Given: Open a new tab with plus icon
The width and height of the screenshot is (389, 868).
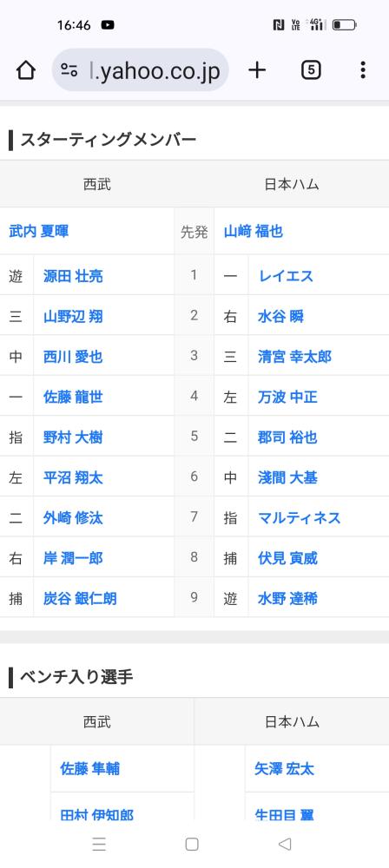Looking at the screenshot, I should click(257, 69).
